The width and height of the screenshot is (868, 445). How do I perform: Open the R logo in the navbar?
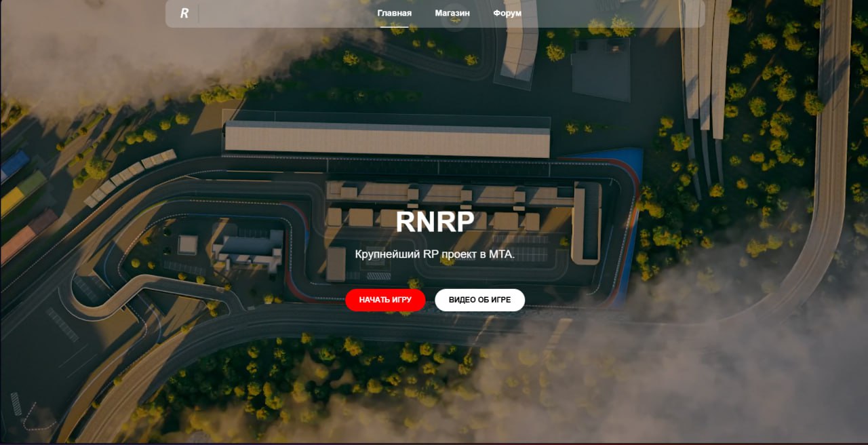pyautogui.click(x=184, y=13)
